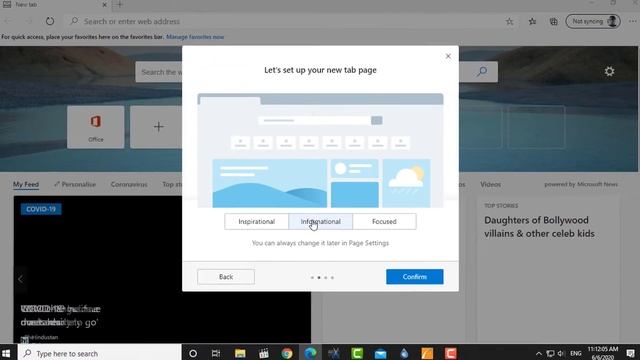The height and width of the screenshot is (360, 640).
Task: Confirm the new tab page layout
Action: [x=414, y=277]
